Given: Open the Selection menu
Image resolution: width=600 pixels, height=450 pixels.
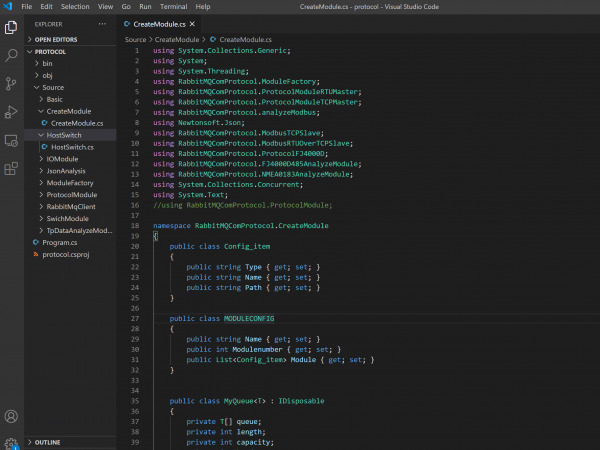Looking at the screenshot, I should pyautogui.click(x=75, y=6).
